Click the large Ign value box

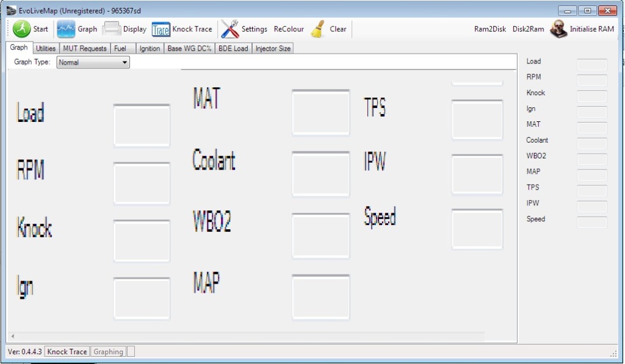(x=142, y=299)
